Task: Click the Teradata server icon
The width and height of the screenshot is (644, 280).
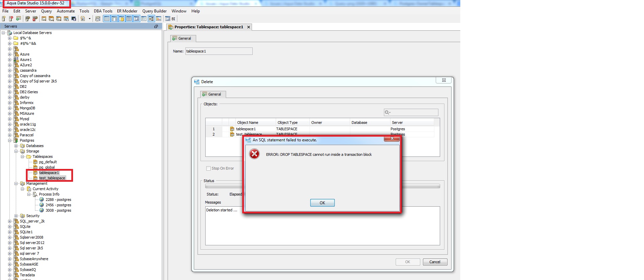Action: pyautogui.click(x=16, y=275)
